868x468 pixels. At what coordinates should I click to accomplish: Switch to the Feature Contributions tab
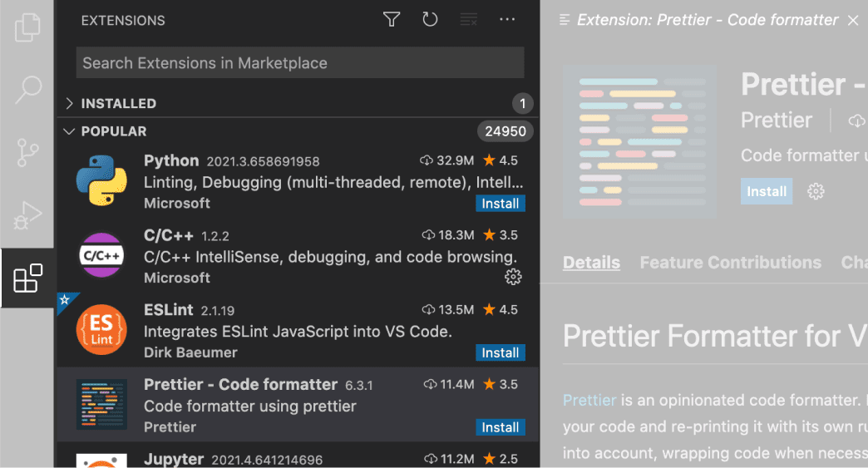[x=730, y=263]
